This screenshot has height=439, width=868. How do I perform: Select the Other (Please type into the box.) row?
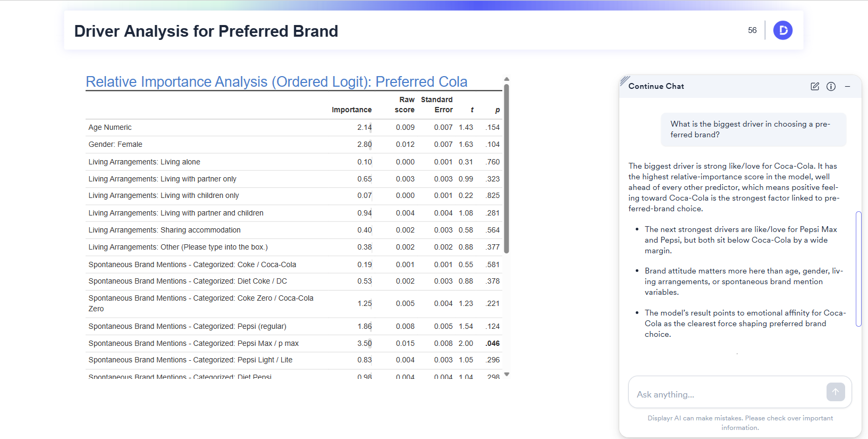[x=294, y=247]
